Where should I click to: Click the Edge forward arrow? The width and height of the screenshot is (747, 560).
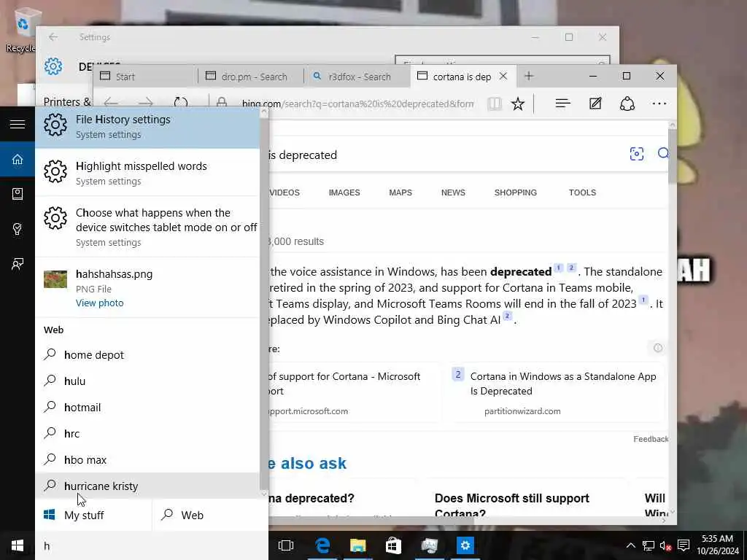pyautogui.click(x=145, y=102)
